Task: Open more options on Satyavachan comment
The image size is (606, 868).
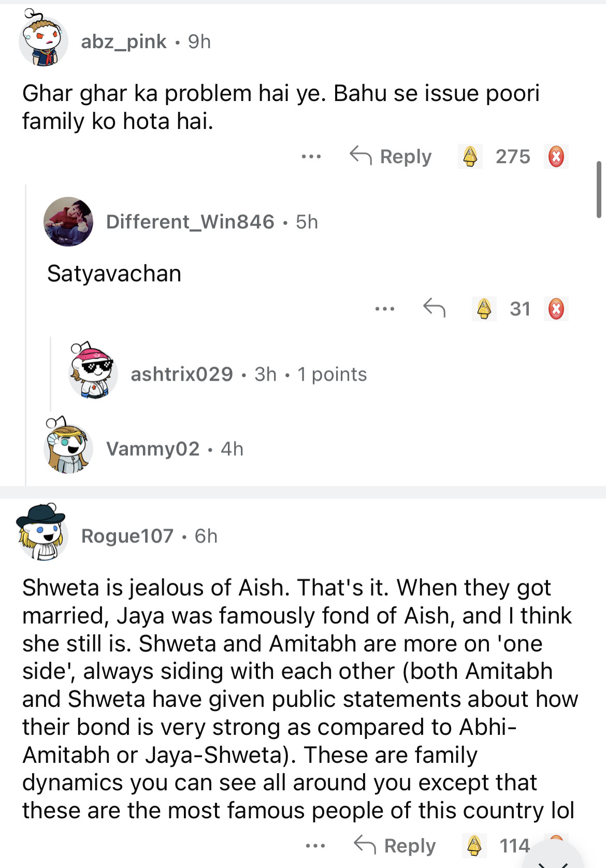Action: tap(385, 309)
